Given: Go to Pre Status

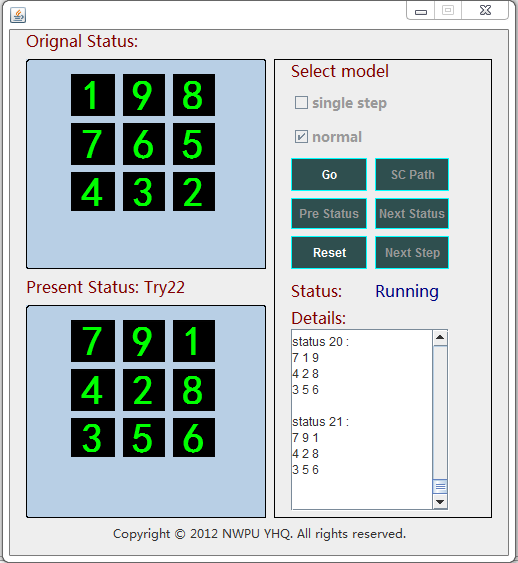Looking at the screenshot, I should (x=329, y=214).
